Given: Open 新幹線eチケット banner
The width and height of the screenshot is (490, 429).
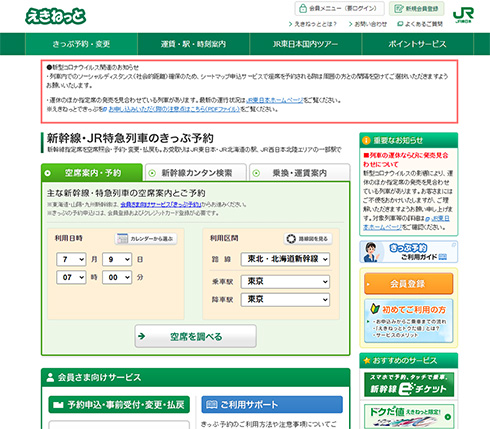Looking at the screenshot, I should point(409,384).
